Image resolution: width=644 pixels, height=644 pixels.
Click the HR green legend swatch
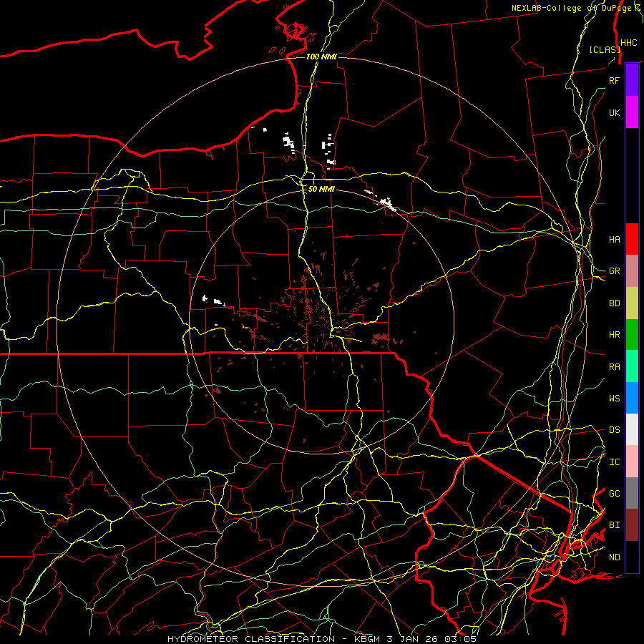[x=632, y=335]
